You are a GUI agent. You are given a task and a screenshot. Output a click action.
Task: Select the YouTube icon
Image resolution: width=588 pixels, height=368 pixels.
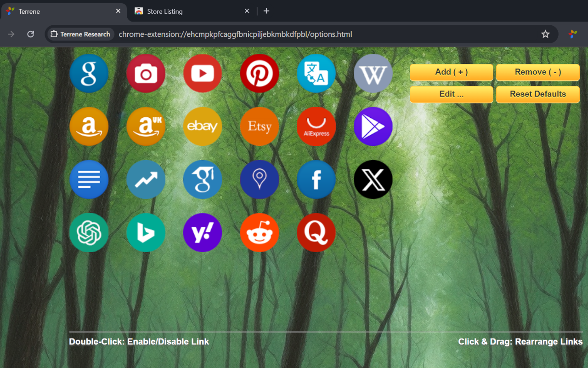(x=203, y=74)
